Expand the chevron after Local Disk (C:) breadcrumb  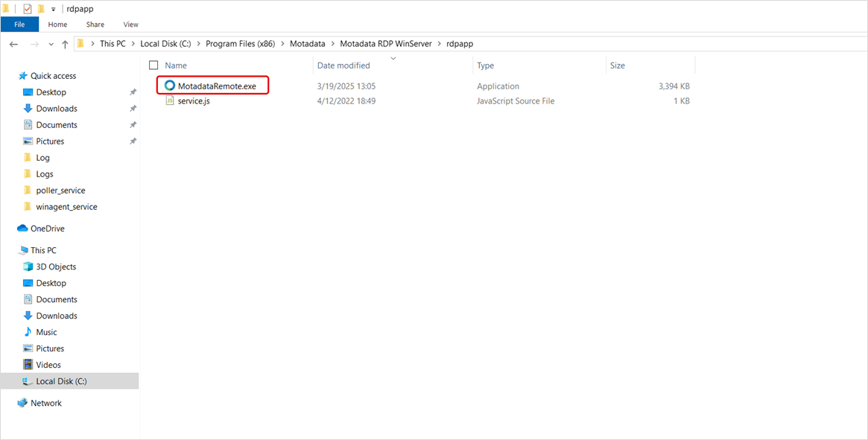199,44
